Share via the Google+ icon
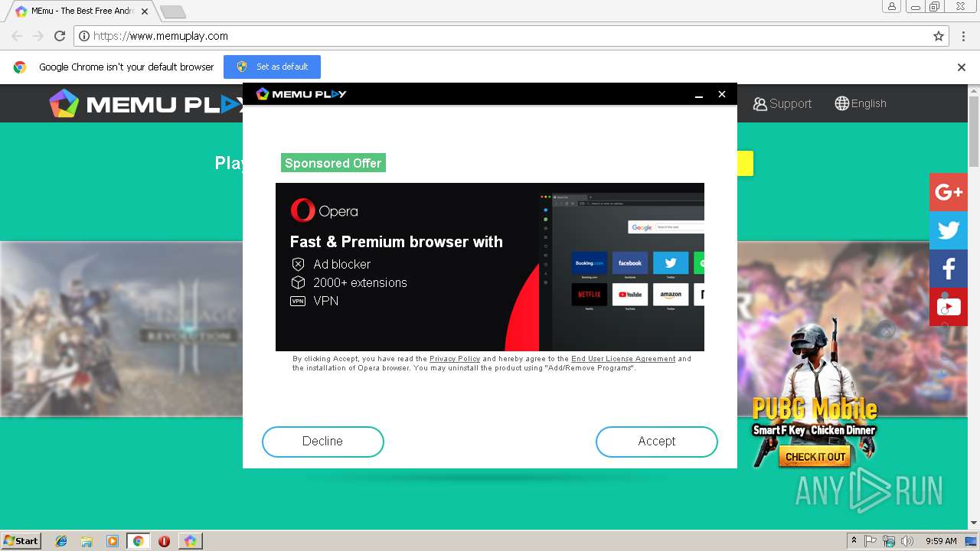Viewport: 980px width, 551px height. click(949, 192)
